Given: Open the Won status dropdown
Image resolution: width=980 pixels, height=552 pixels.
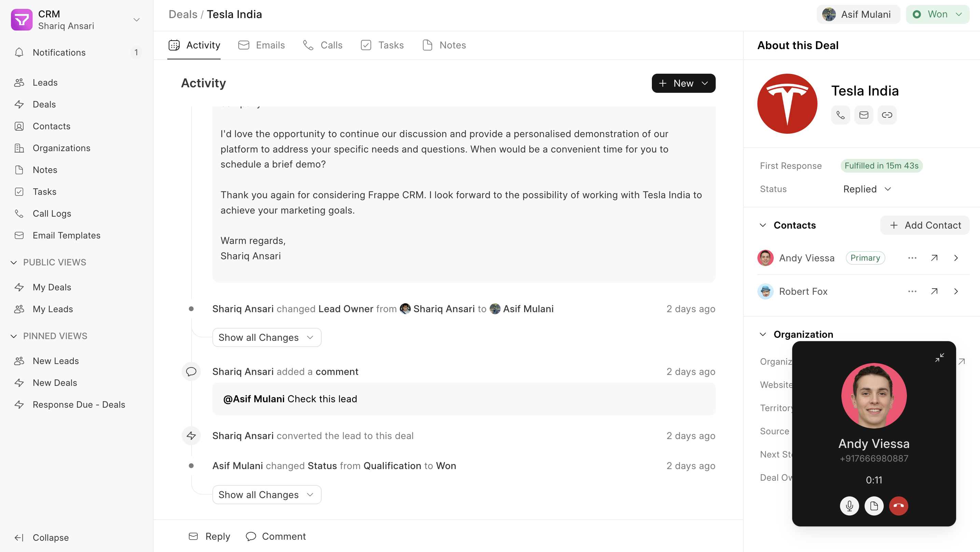Looking at the screenshot, I should pyautogui.click(x=937, y=14).
